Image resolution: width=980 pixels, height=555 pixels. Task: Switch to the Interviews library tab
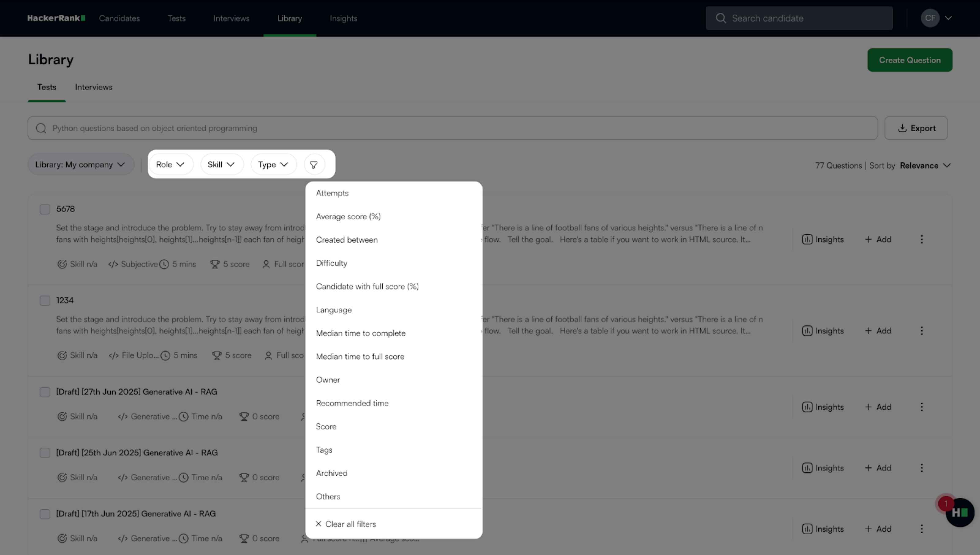click(94, 87)
